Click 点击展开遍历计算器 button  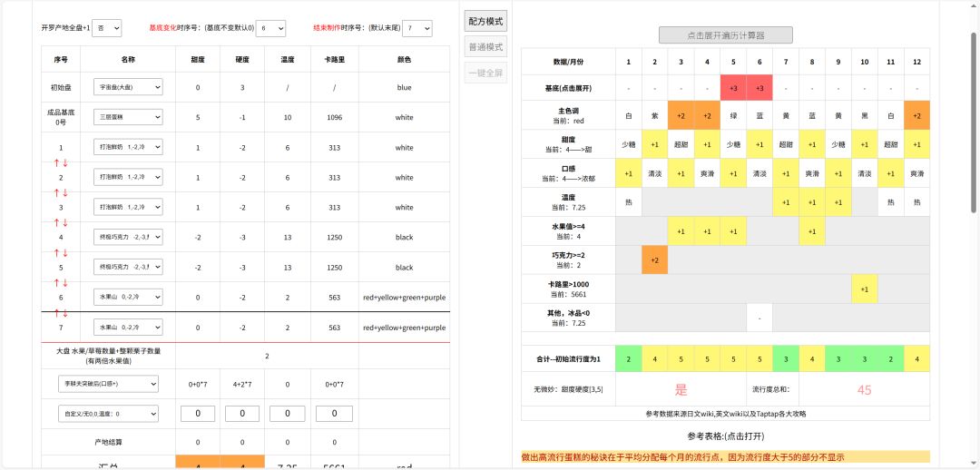pyautogui.click(x=725, y=35)
